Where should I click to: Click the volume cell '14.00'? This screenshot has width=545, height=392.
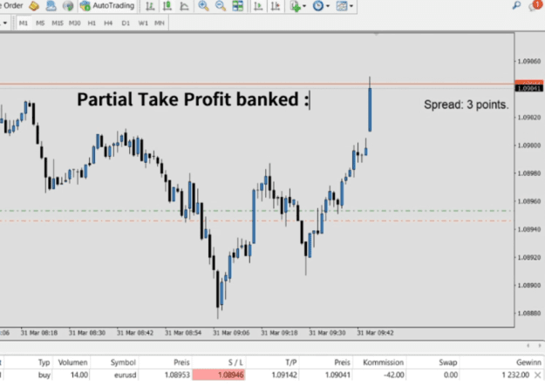click(79, 375)
